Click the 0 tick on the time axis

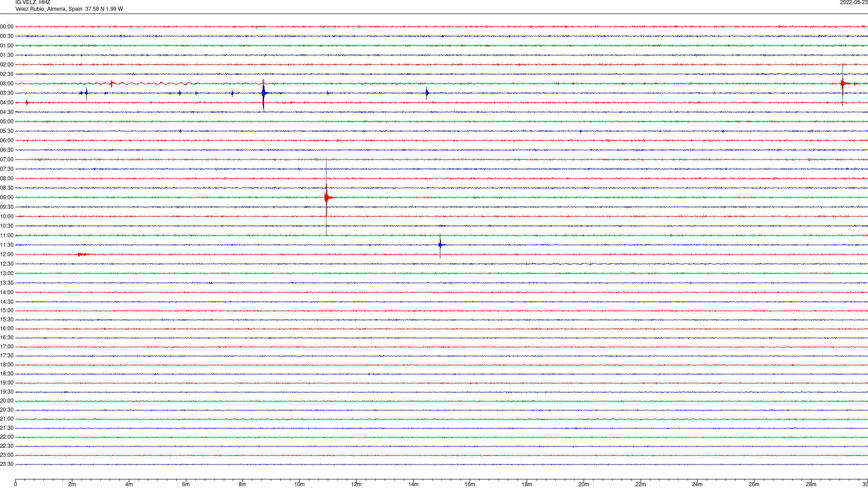click(x=15, y=484)
